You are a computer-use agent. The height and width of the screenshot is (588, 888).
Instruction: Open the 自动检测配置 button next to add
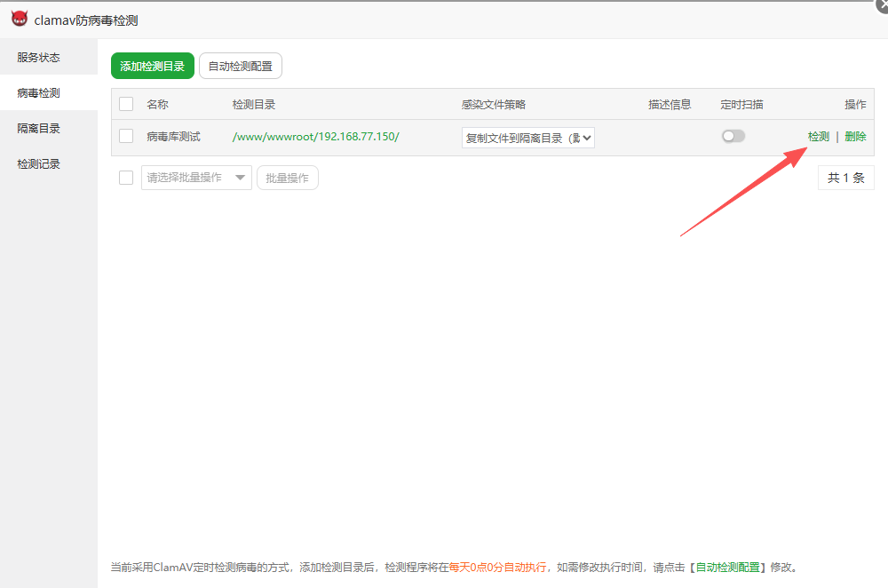(241, 67)
